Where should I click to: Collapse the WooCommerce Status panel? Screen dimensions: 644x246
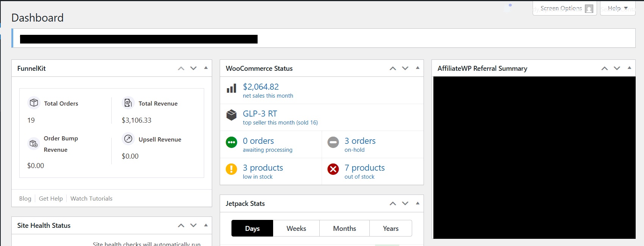click(417, 68)
